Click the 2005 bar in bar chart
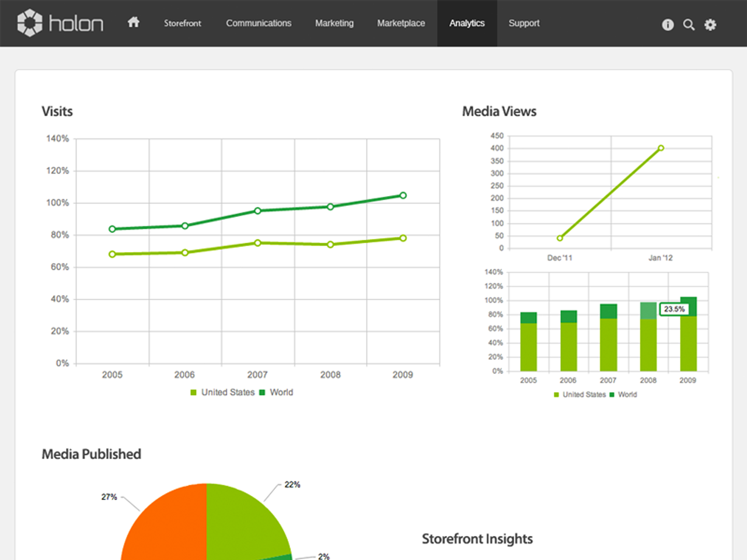Screen dimensions: 747x560 [x=529, y=341]
